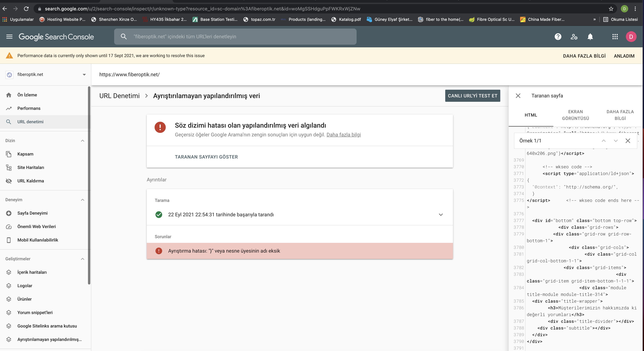Open the Okuma Listesi reading list
Screen dimensions: 644x351
[620, 19]
